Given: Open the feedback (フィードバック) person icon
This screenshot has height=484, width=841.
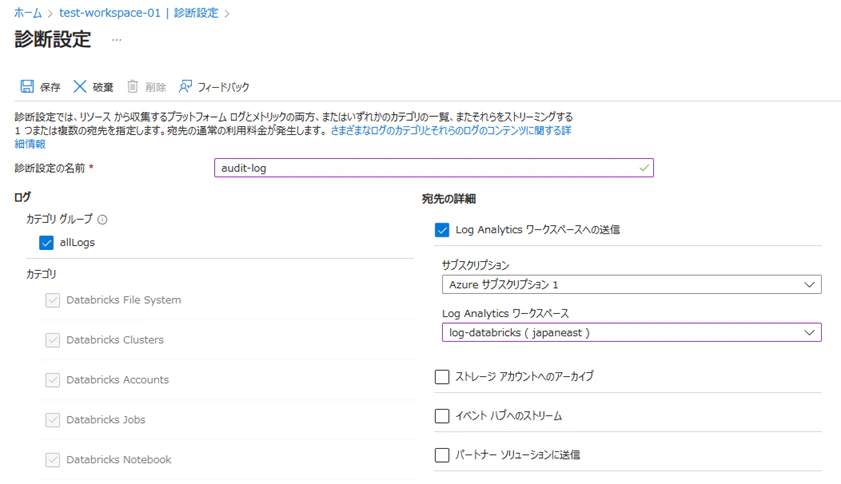Looking at the screenshot, I should [x=185, y=86].
